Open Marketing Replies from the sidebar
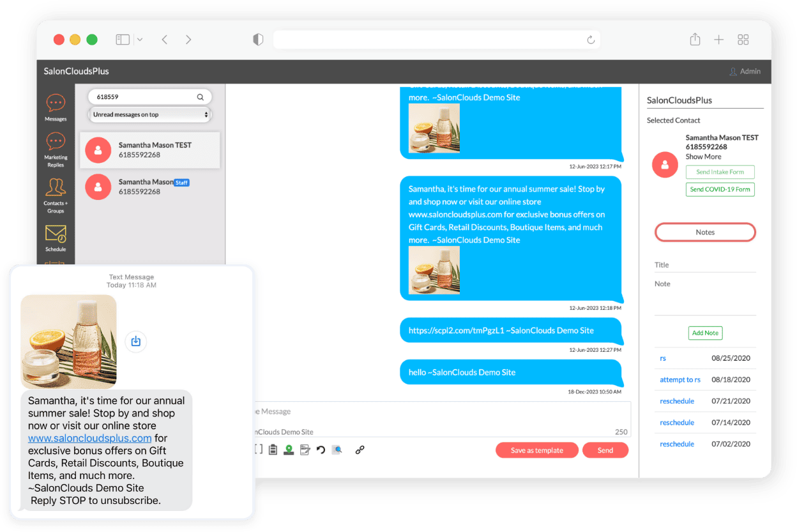The height and width of the screenshot is (532, 797). click(x=56, y=148)
